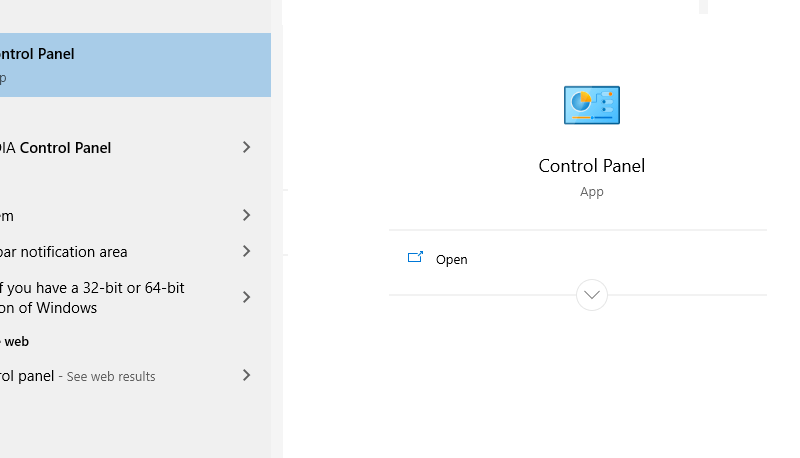Image resolution: width=800 pixels, height=458 pixels.
Task: Click the large Control Panel app icon
Action: 591,105
